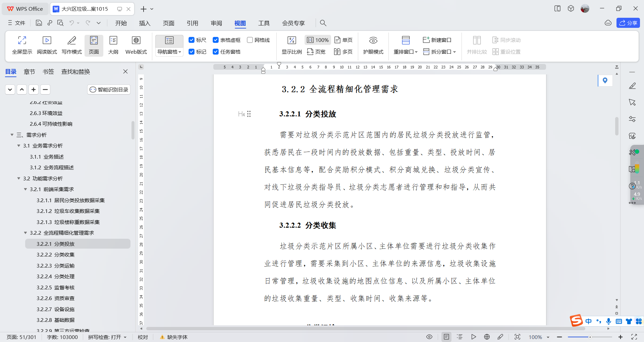Viewport: 644px width, 342px height.
Task: Click the print preview icon
Action: pyautogui.click(x=60, y=23)
